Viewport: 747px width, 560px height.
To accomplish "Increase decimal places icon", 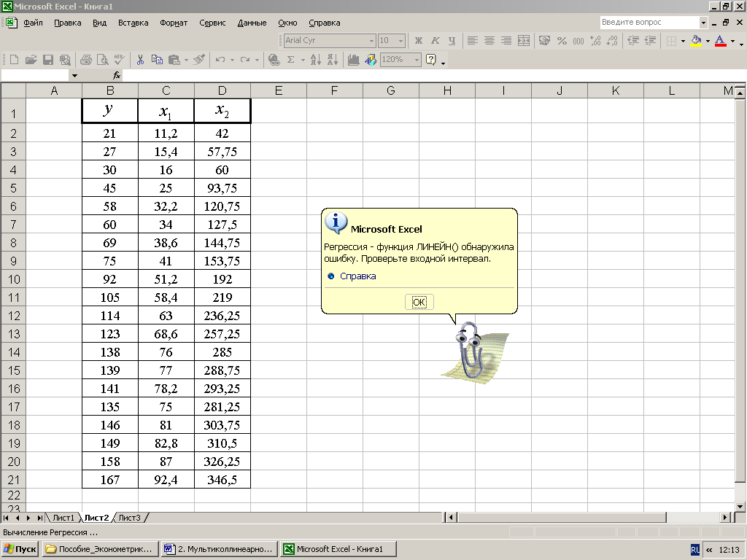I will coord(595,41).
